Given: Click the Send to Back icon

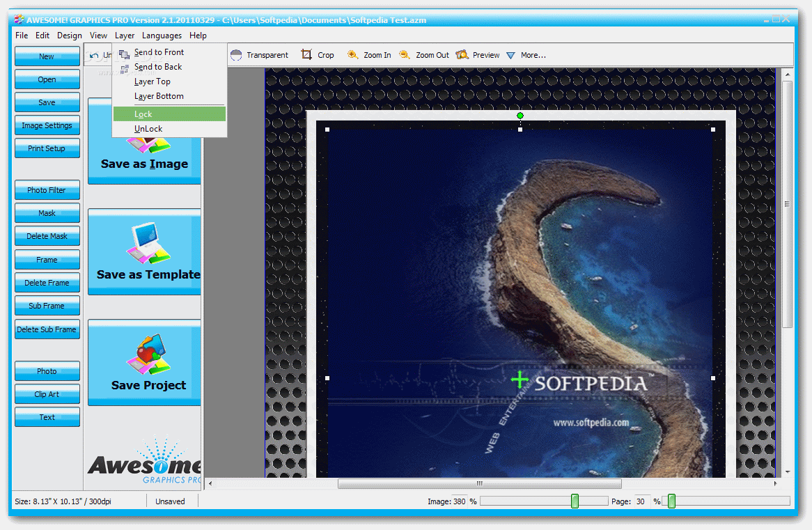Looking at the screenshot, I should coord(124,68).
